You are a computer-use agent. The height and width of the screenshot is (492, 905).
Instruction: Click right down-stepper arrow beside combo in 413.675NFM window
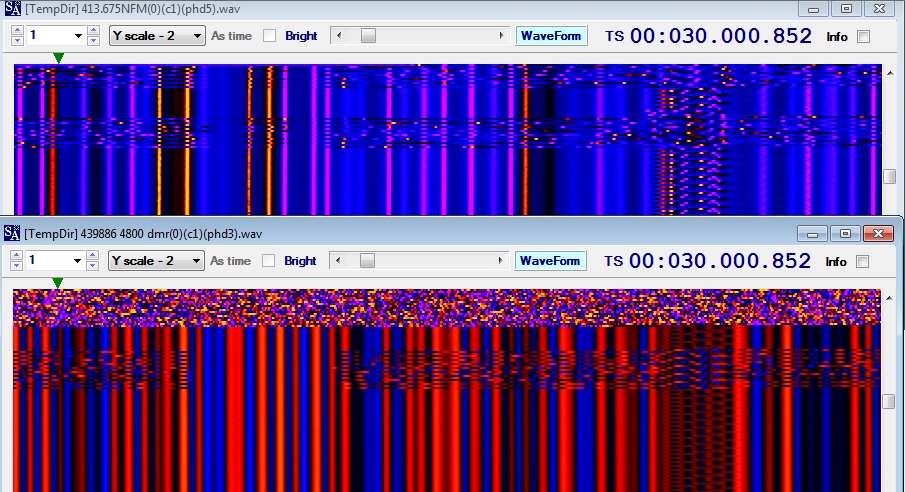pos(94,40)
